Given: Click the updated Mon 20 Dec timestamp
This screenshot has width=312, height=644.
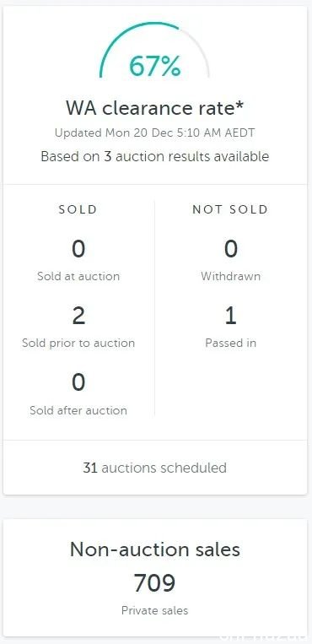Looking at the screenshot, I should click(x=155, y=133).
